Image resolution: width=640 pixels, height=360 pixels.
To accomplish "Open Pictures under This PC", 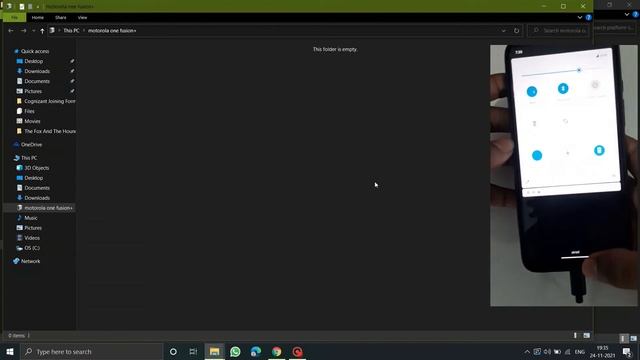I will coord(33,228).
